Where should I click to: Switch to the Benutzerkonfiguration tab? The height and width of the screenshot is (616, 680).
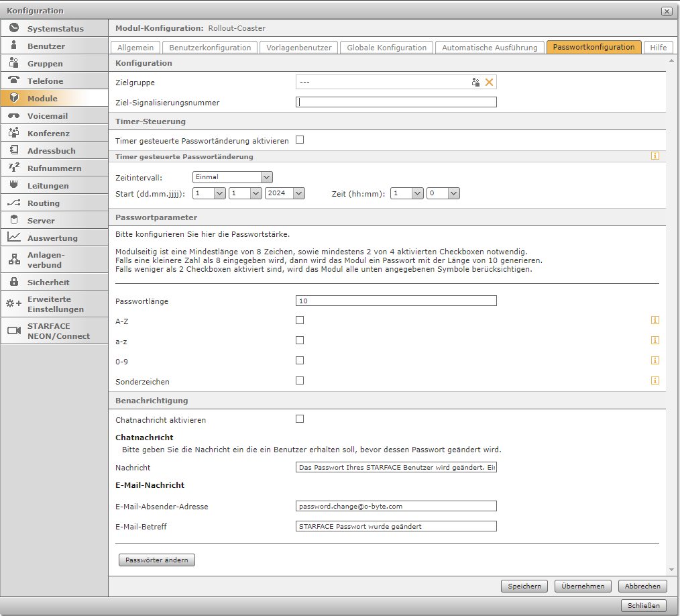(x=210, y=48)
